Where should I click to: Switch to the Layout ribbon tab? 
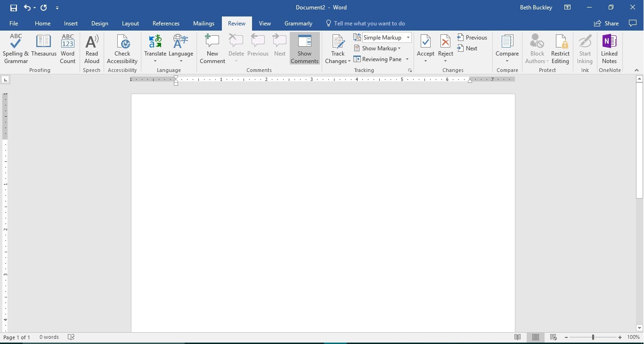coord(130,24)
